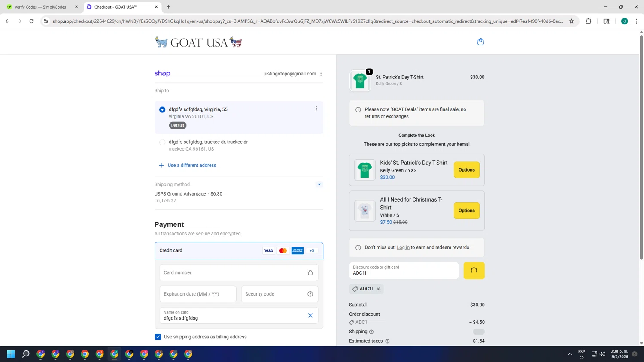Click Options for All I Need for Christmas T-Shirt
644x362 pixels.
[x=466, y=211]
